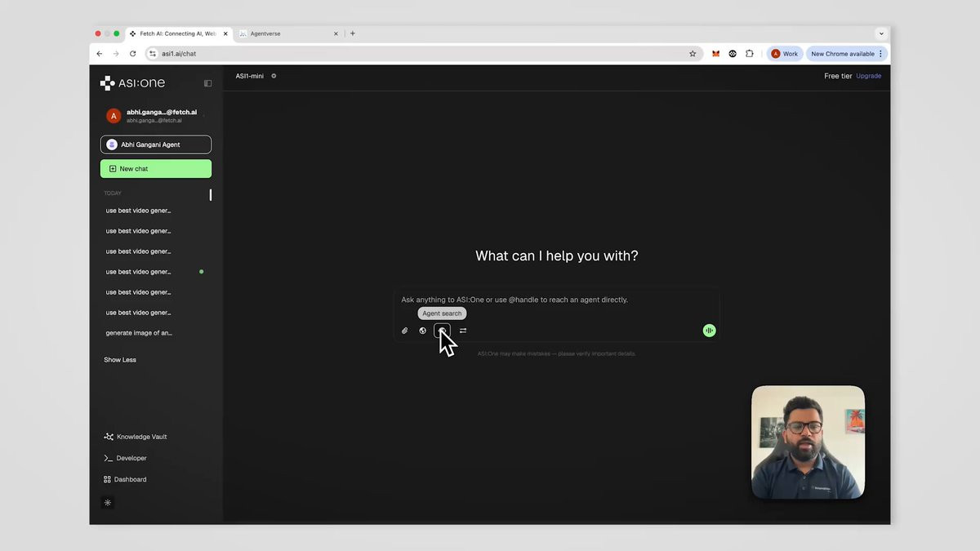Click the Upgrade link
The image size is (980, 551).
click(x=868, y=76)
